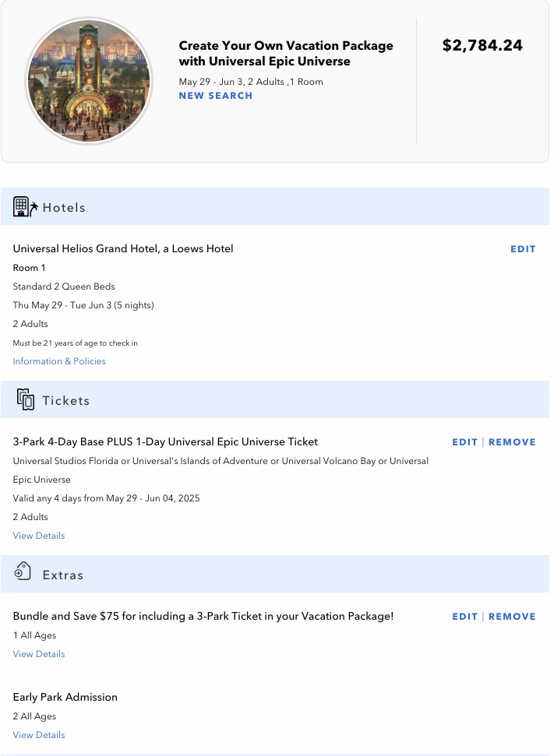Screen dimensions: 554x756
Task: View Details for the 3-Park ticket
Action: pyautogui.click(x=39, y=536)
